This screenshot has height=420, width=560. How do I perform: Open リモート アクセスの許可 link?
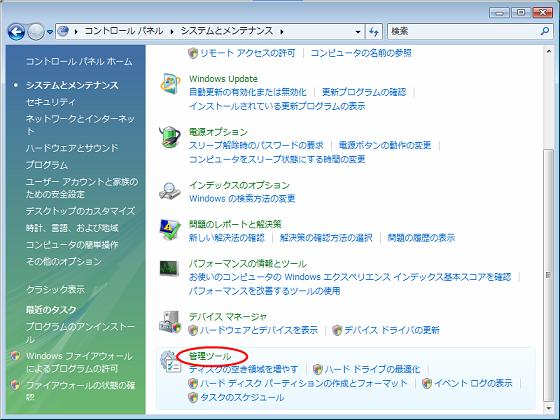[248, 53]
